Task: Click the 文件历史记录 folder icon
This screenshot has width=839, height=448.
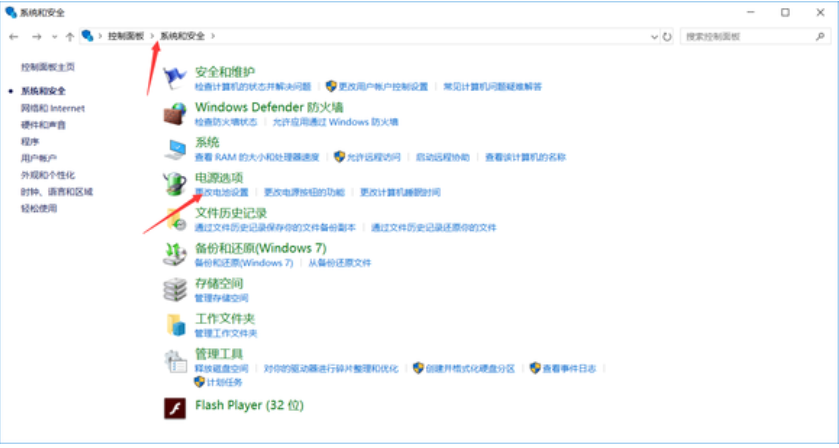Action: click(x=175, y=219)
